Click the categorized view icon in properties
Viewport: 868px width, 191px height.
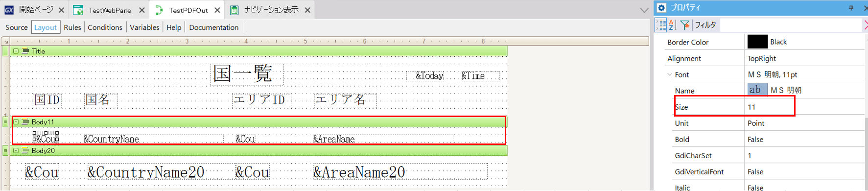(x=661, y=24)
